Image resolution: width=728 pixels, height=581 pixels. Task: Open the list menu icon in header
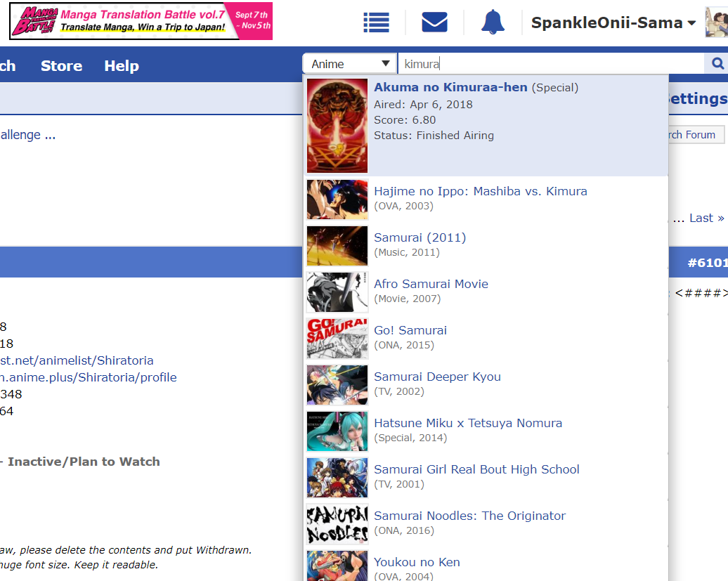tap(376, 22)
